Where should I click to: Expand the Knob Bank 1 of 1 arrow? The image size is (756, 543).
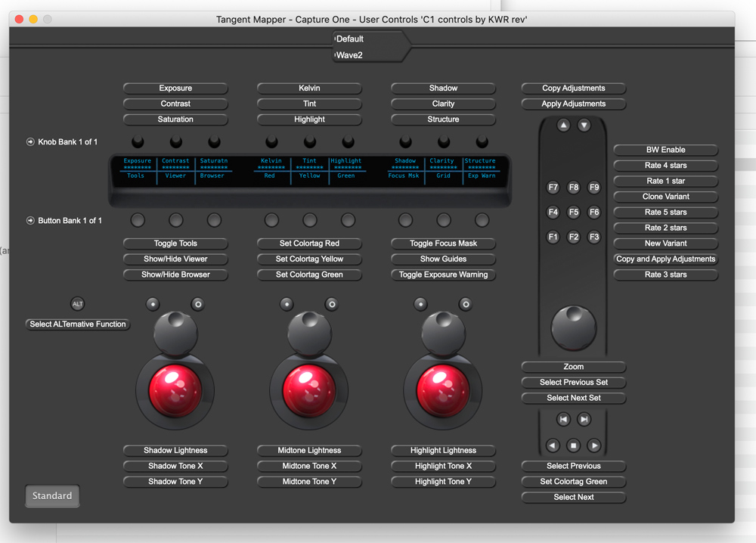point(30,142)
